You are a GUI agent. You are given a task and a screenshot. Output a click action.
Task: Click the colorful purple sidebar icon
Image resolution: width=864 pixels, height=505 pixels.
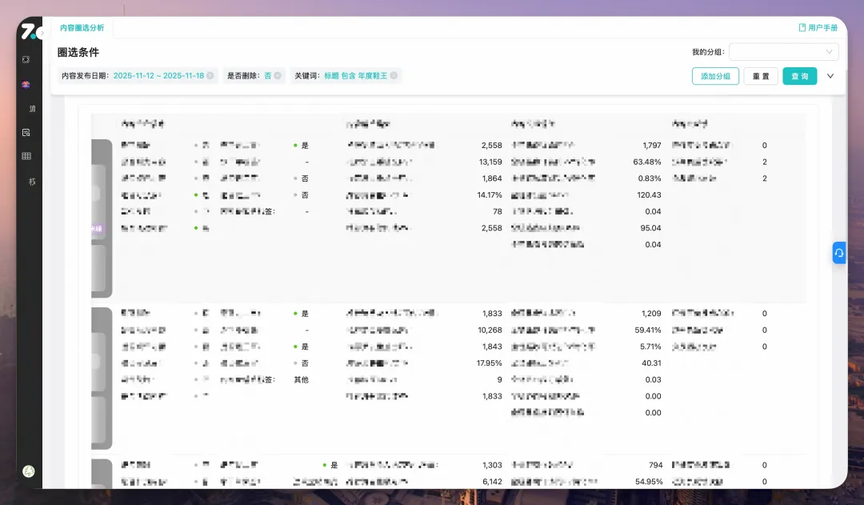(x=26, y=84)
